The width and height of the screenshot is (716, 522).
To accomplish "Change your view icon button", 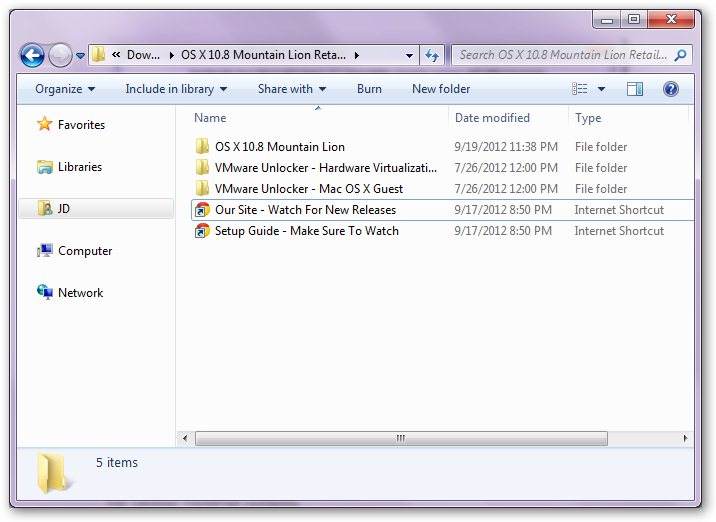I will click(x=580, y=89).
